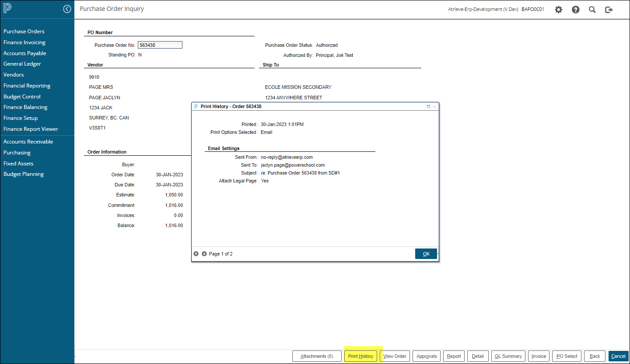Open Purchase Orders in the sidebar
The width and height of the screenshot is (630, 364).
point(24,31)
